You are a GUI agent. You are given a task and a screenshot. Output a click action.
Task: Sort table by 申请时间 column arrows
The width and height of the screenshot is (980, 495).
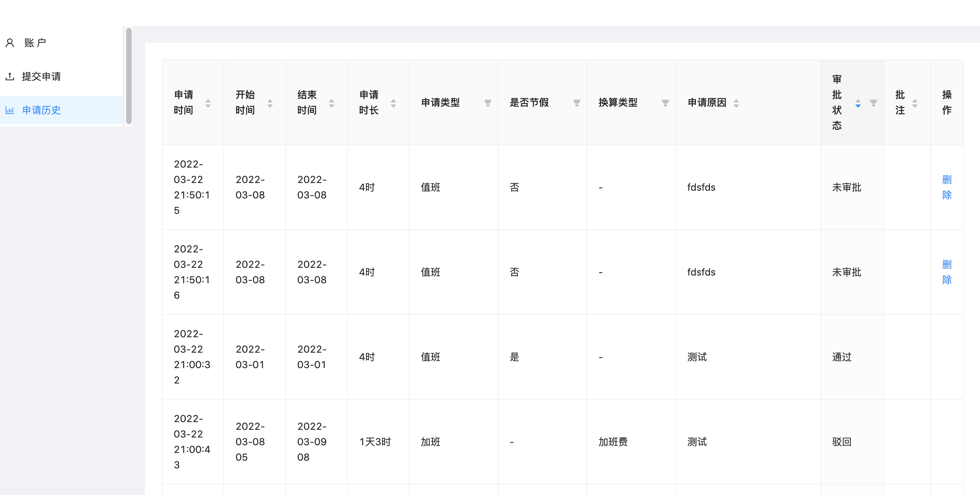208,103
